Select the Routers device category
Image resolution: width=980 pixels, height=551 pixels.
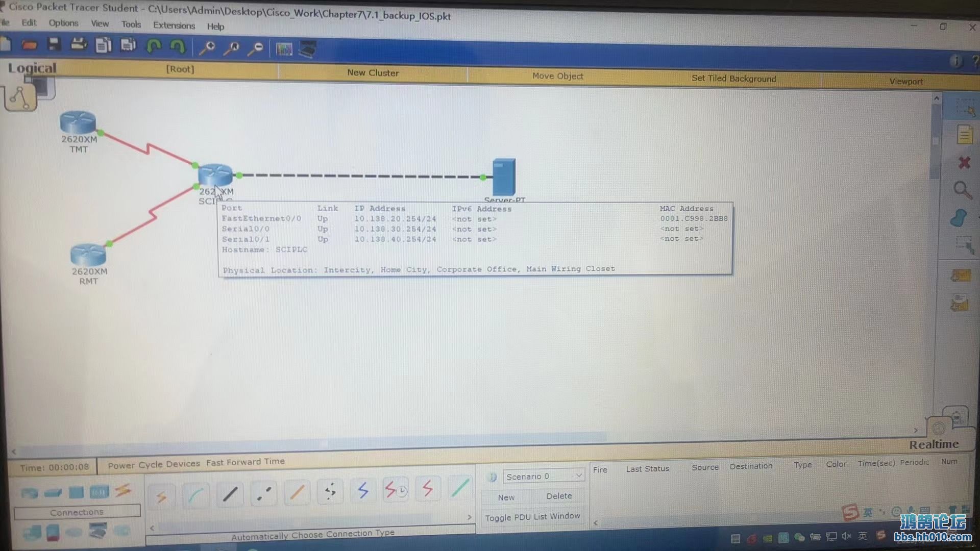[29, 493]
